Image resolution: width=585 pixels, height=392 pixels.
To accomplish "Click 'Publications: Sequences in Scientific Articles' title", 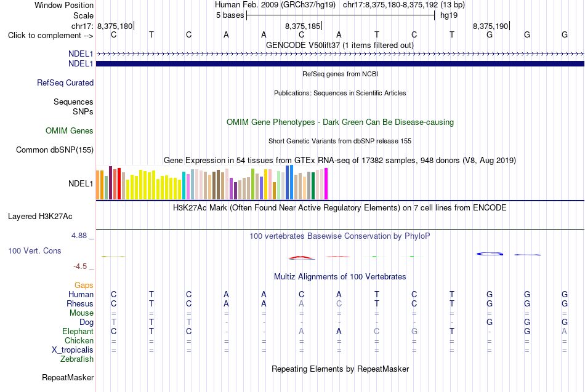I will pos(340,93).
